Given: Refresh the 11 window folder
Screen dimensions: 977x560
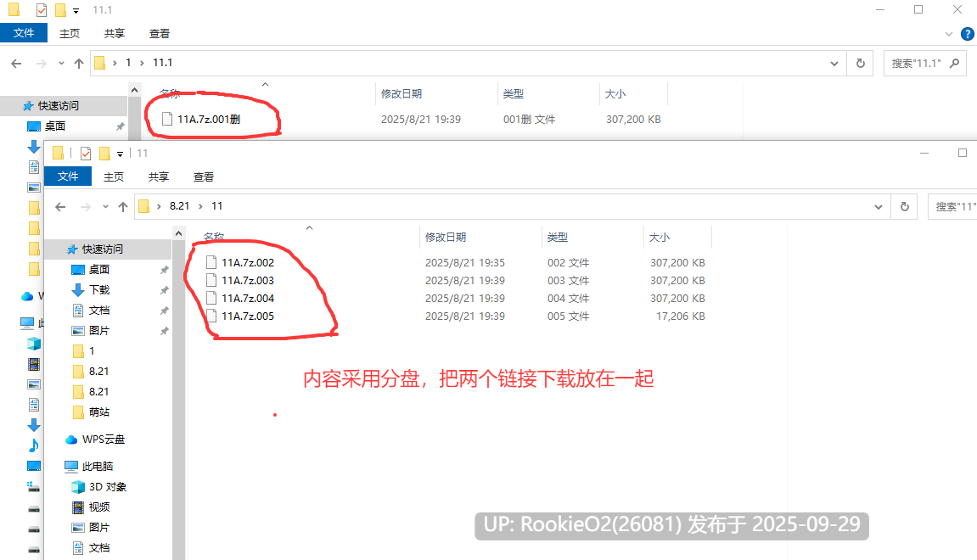Looking at the screenshot, I should tap(905, 207).
